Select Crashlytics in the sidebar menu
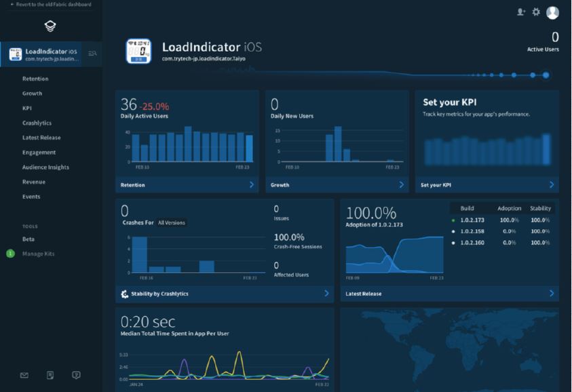This screenshot has width=572, height=392. 37,123
